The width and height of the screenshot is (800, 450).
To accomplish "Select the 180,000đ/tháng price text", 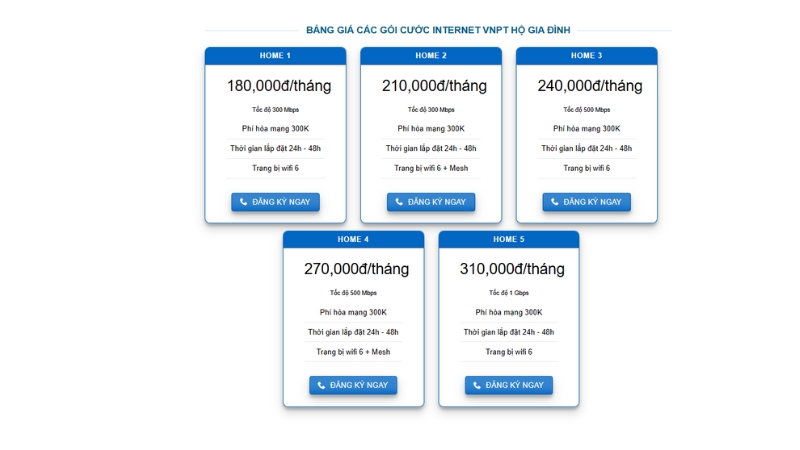I will (x=279, y=86).
